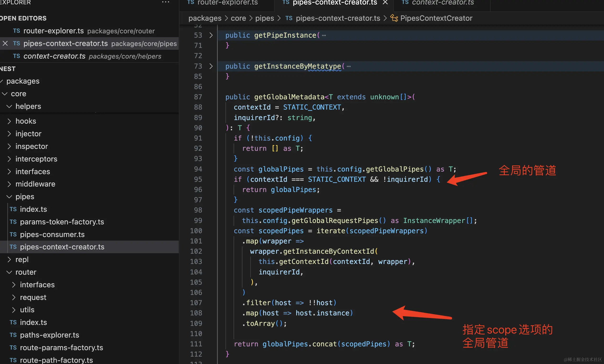
Task: Click TS icon next to params-token-factory.ts
Action: (x=13, y=222)
